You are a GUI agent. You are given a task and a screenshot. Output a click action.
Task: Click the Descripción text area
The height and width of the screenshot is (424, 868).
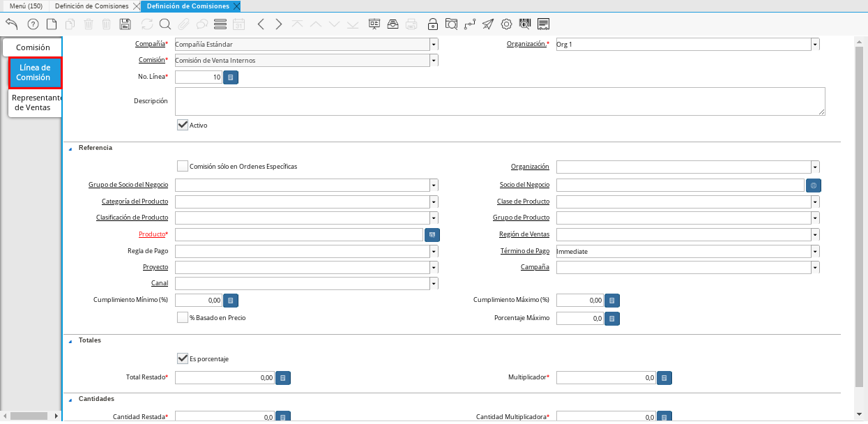pos(499,101)
